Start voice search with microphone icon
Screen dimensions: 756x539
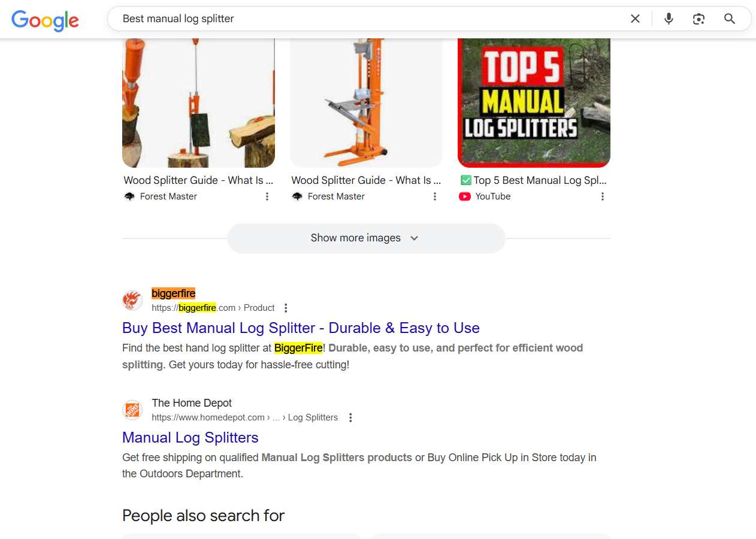[669, 19]
